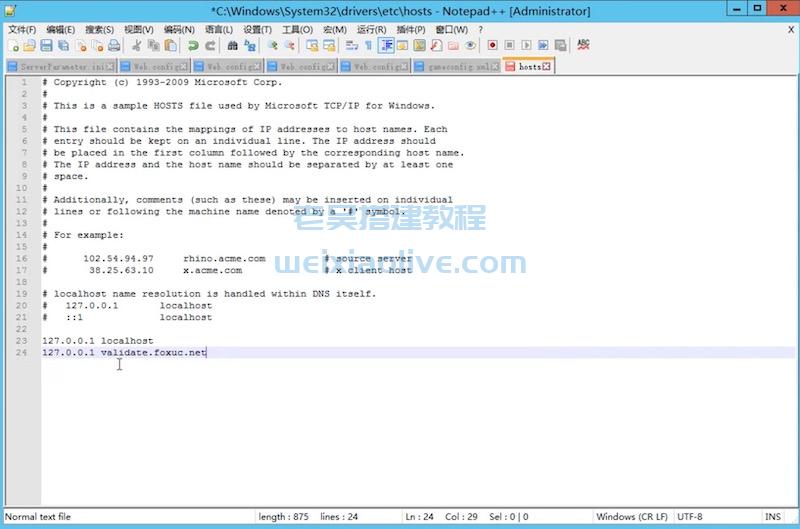
Task: Toggle INS insert mode in status bar
Action: tap(773, 516)
